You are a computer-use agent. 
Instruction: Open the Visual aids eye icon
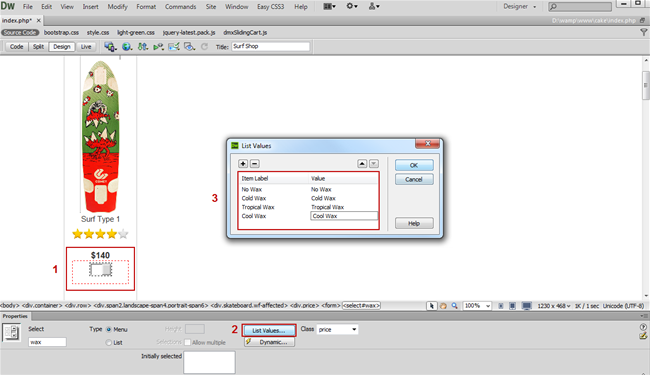189,47
